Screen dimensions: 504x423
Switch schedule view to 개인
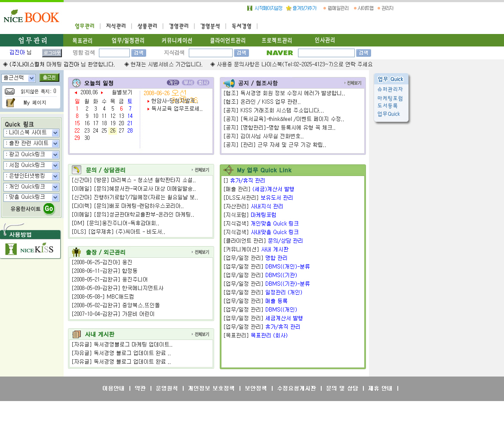[173, 83]
